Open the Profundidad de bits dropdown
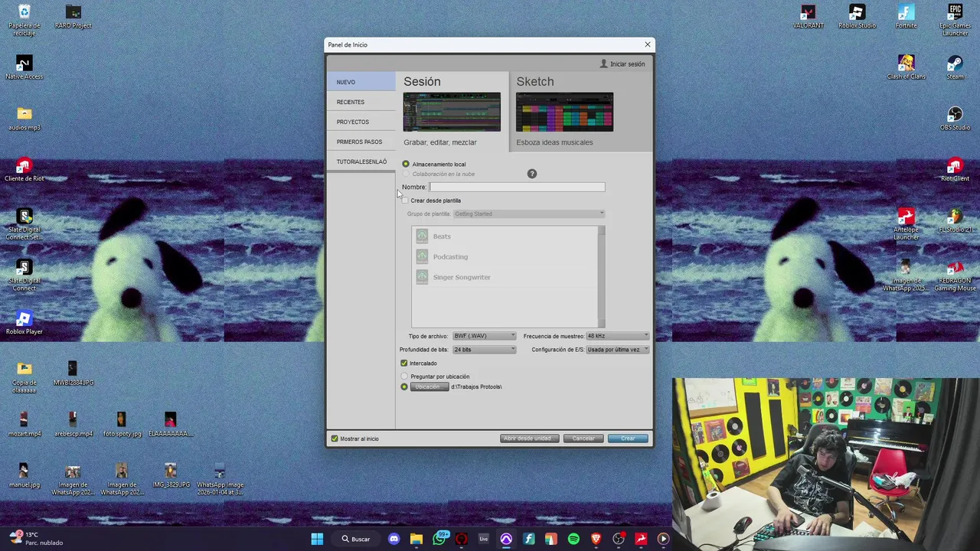The image size is (980, 551). (x=484, y=350)
